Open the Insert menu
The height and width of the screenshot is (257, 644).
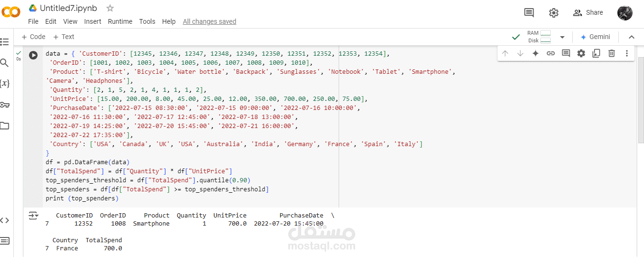[x=93, y=21]
